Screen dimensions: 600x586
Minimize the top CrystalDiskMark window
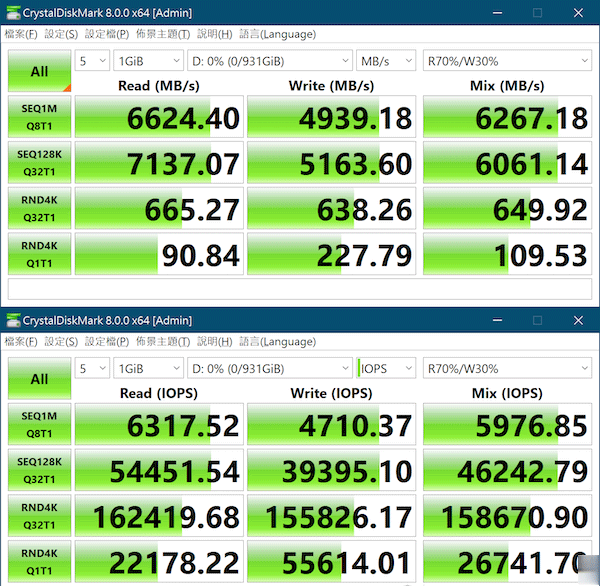pos(497,13)
